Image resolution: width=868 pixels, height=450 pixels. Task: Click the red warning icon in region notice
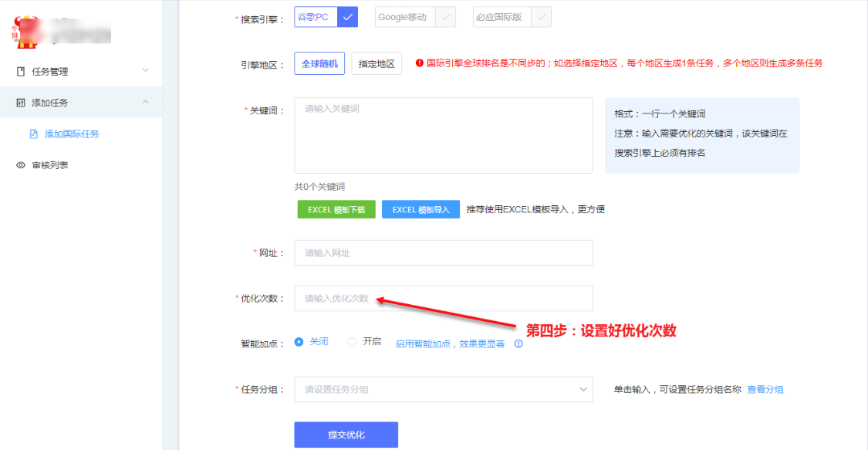[420, 63]
